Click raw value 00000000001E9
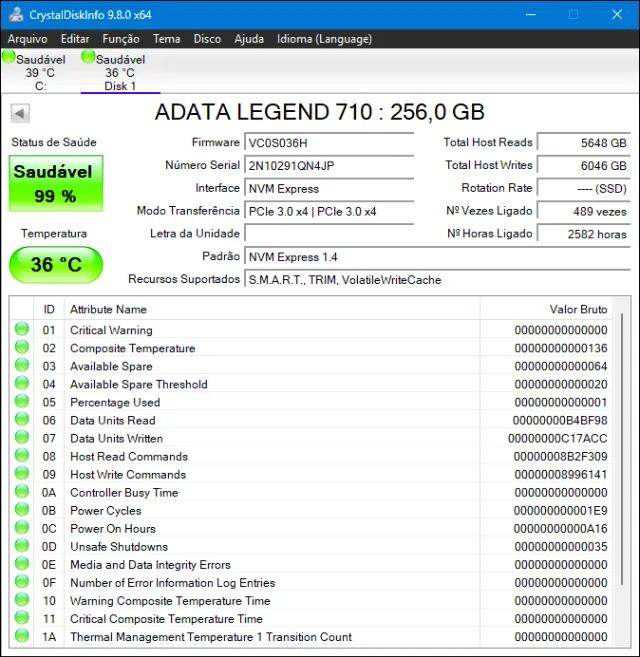640x657 pixels. [x=560, y=510]
